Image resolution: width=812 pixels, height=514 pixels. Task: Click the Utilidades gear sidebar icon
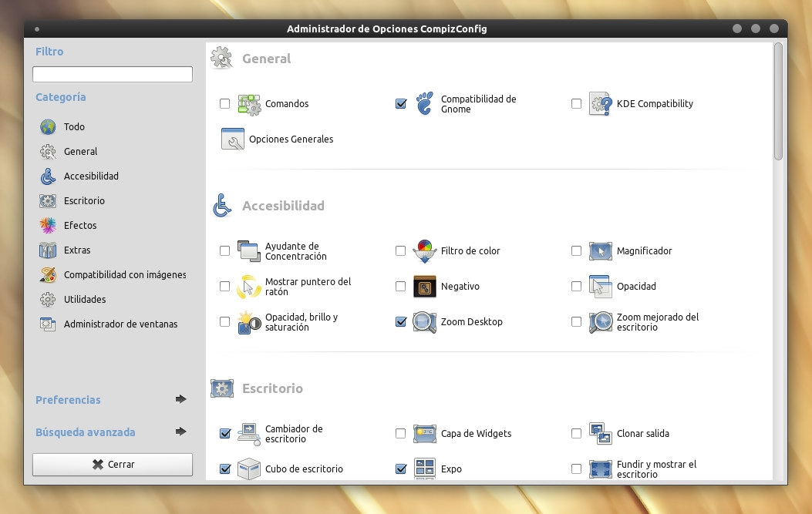48,299
